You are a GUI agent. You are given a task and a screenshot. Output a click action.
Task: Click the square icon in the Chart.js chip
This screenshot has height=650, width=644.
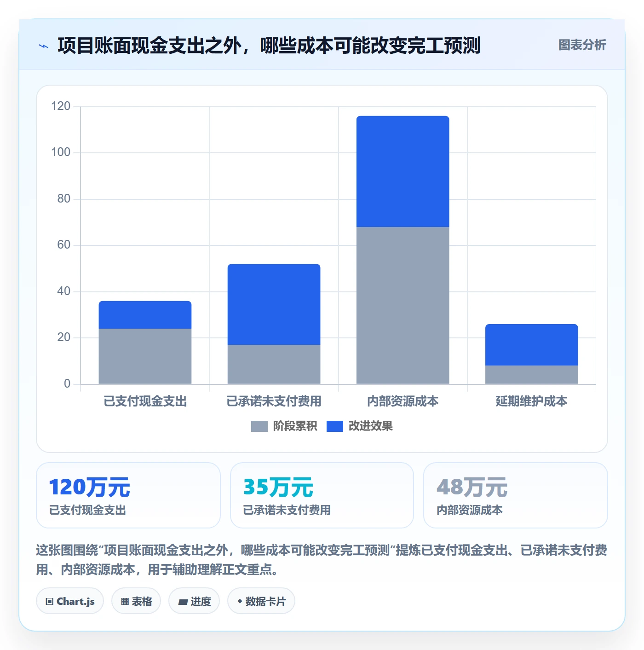(50, 602)
